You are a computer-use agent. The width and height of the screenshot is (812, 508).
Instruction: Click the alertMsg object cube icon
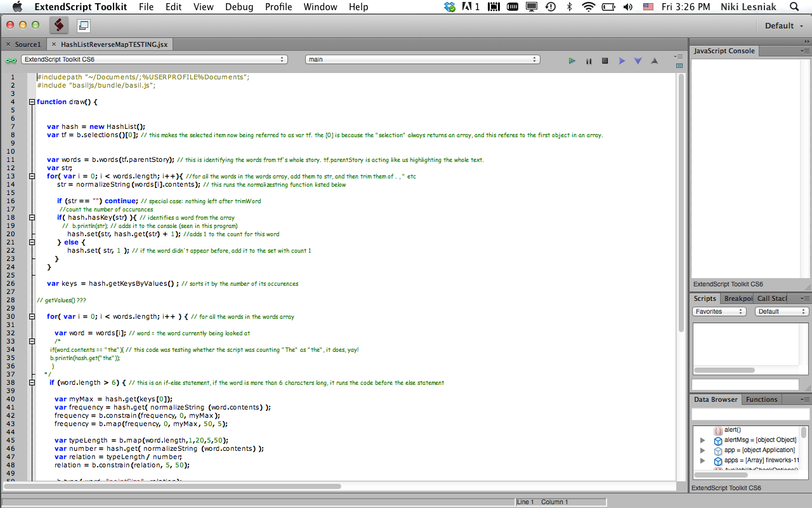pos(718,441)
